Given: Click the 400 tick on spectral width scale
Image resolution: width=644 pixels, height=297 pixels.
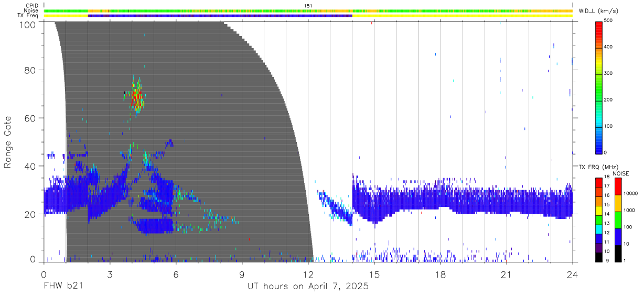Looking at the screenshot, I should click(609, 47).
